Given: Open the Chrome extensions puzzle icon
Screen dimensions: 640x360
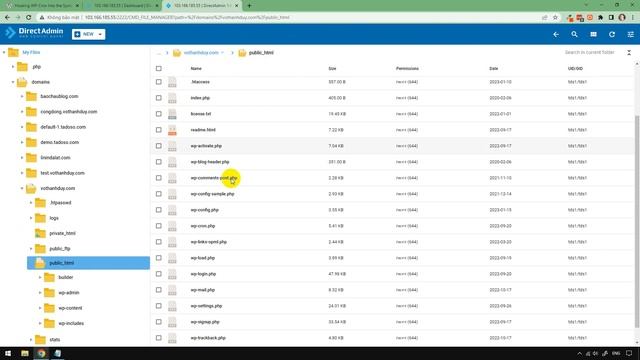Looking at the screenshot, I should coord(600,18).
